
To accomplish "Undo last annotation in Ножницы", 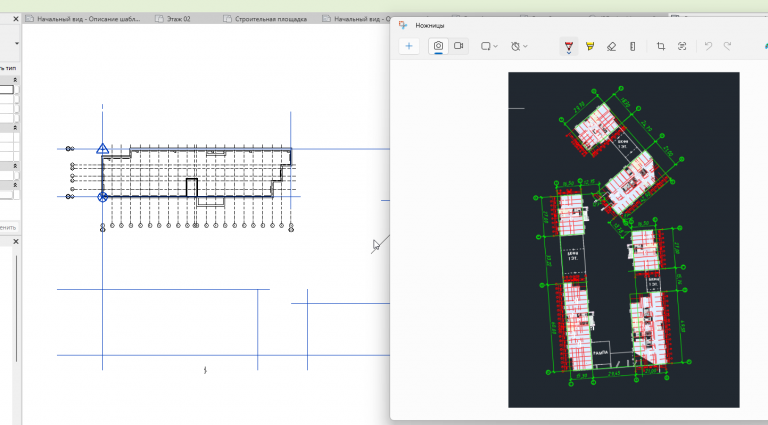I will [708, 47].
